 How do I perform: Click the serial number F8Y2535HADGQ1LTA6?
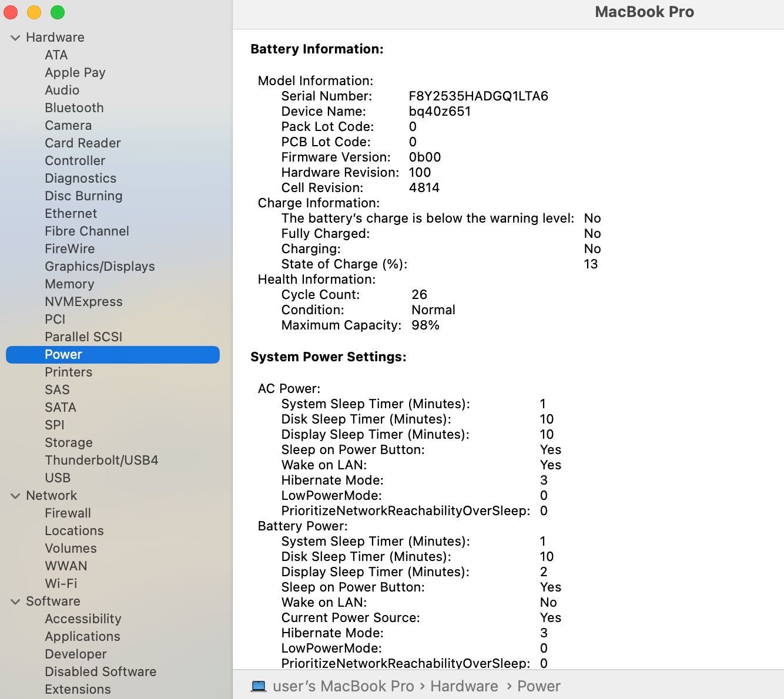[478, 96]
